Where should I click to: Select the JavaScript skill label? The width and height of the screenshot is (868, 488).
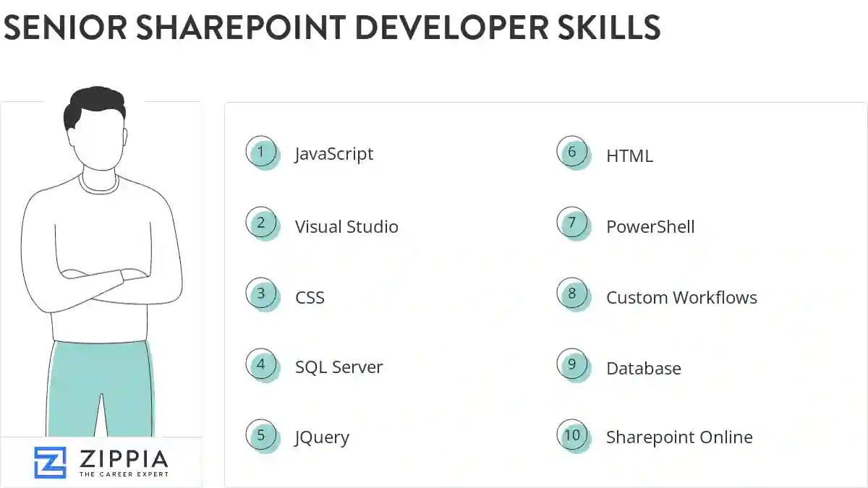click(333, 153)
